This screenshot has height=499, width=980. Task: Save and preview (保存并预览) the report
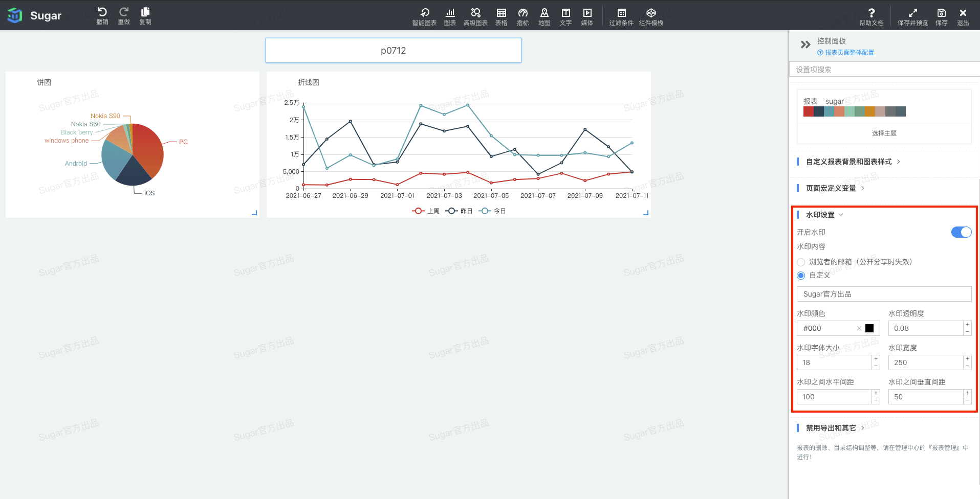[912, 17]
